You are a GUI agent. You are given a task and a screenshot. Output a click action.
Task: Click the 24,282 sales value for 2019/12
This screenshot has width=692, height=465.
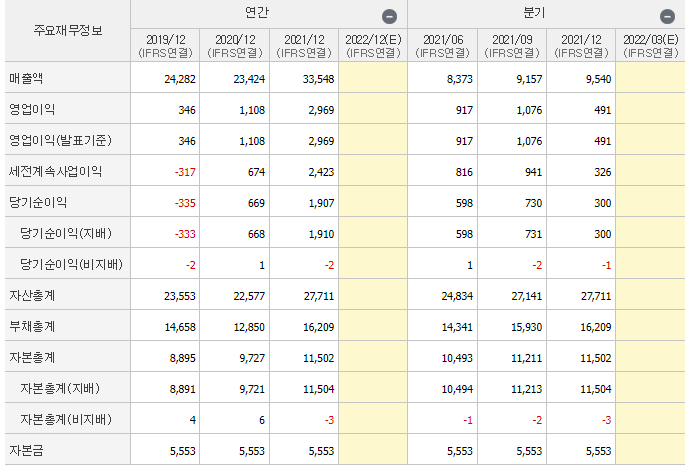[180, 79]
